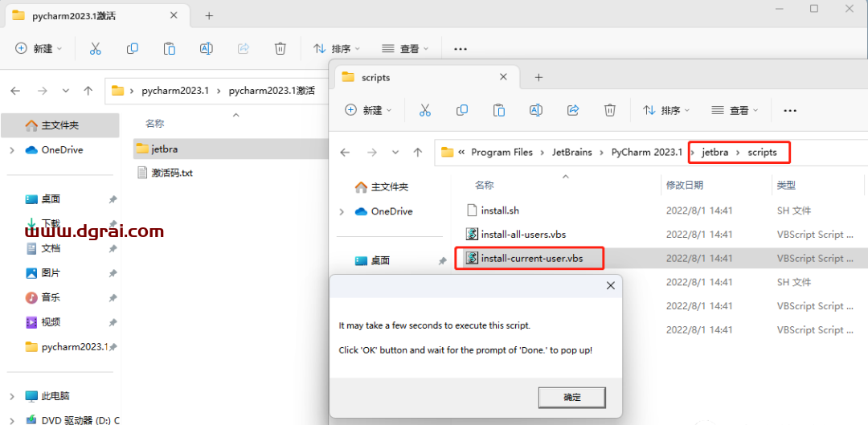Go back in scripts window
The image size is (868, 425).
pos(346,152)
